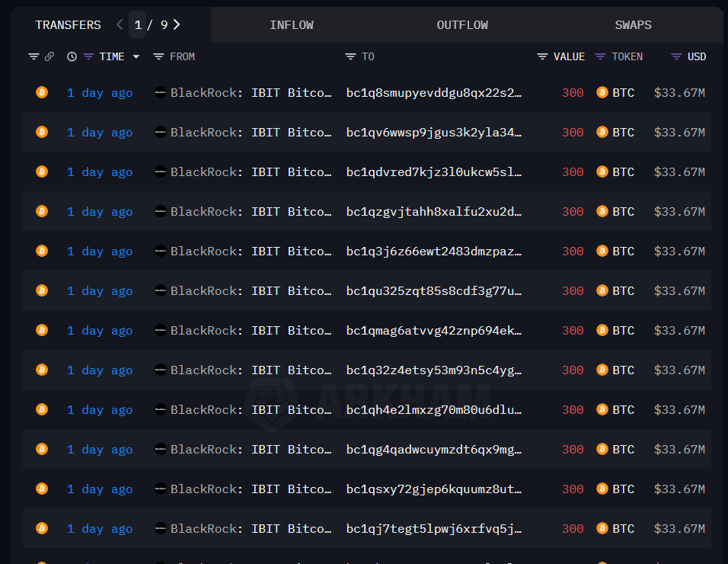This screenshot has height=564, width=728.
Task: Open the USD column filter
Action: 676,56
